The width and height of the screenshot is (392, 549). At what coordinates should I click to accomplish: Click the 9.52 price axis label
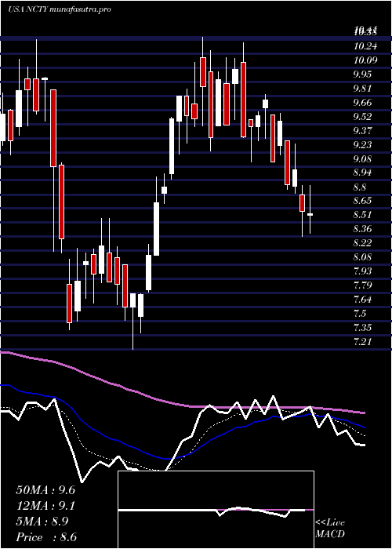point(362,117)
